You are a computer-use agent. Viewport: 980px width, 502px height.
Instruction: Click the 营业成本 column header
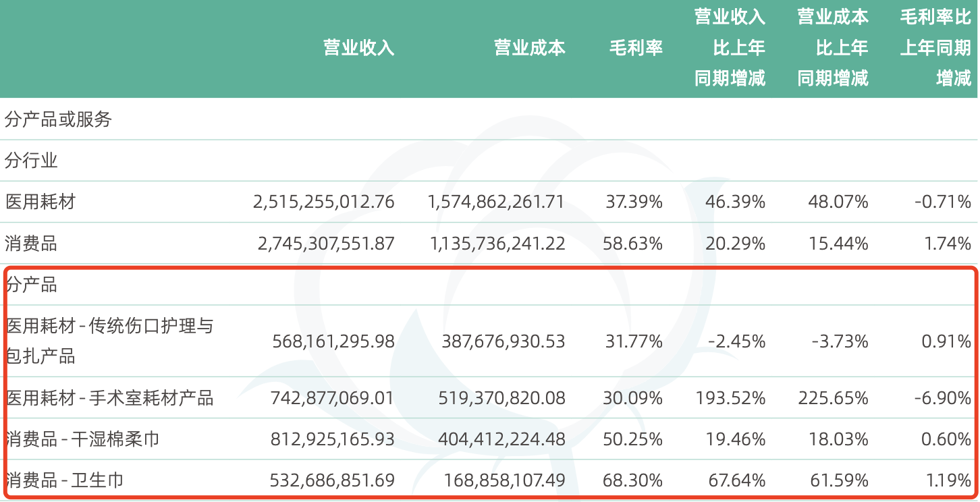pyautogui.click(x=529, y=48)
